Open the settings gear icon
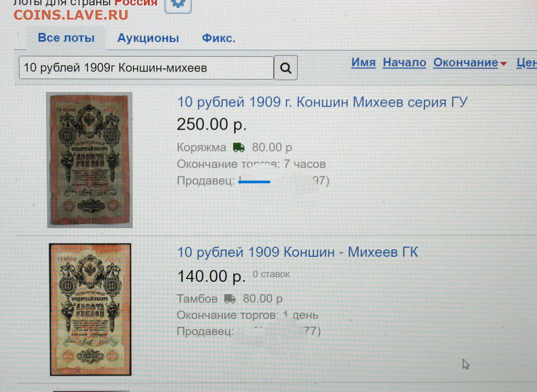Image resolution: width=537 pixels, height=392 pixels. 178,5
